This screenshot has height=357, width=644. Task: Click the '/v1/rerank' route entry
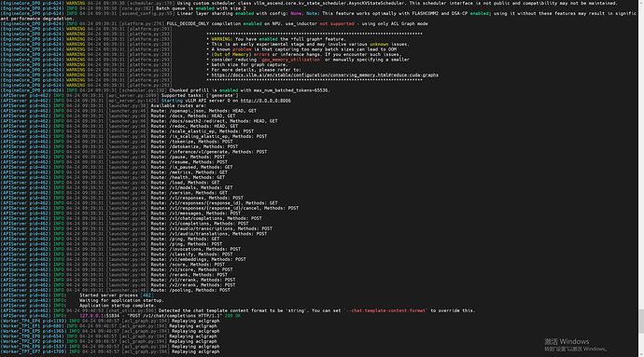[x=193, y=280]
